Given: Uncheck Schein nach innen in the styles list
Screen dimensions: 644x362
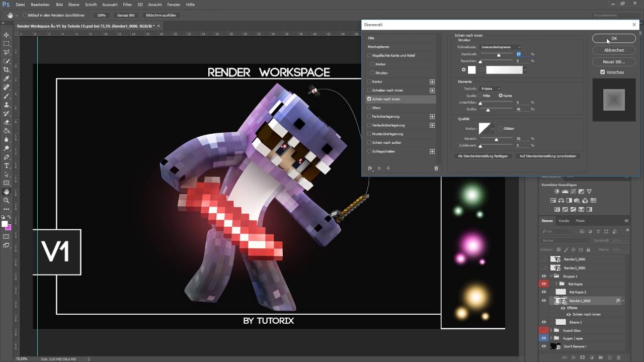Looking at the screenshot, I should pyautogui.click(x=369, y=99).
